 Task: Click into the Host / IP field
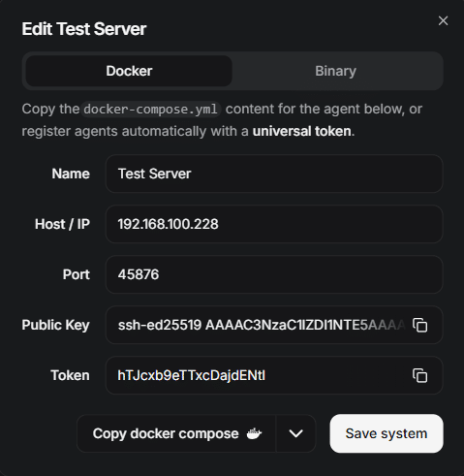coord(274,224)
